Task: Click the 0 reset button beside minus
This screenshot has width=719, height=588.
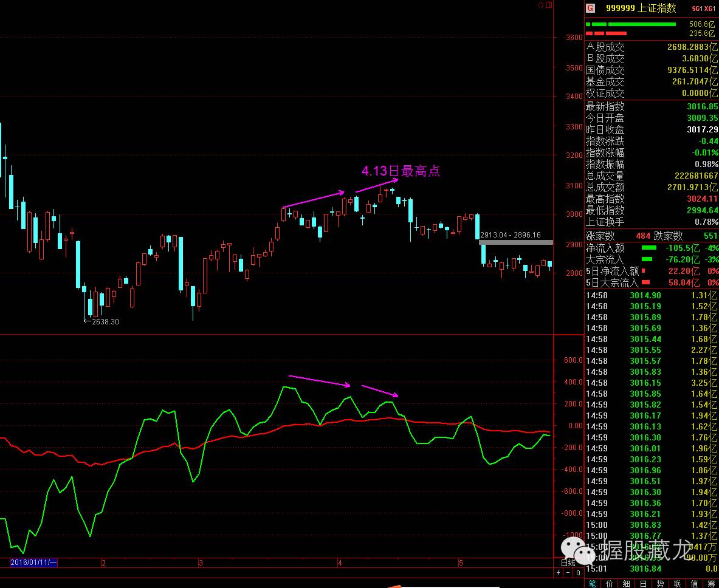Action: [x=578, y=572]
